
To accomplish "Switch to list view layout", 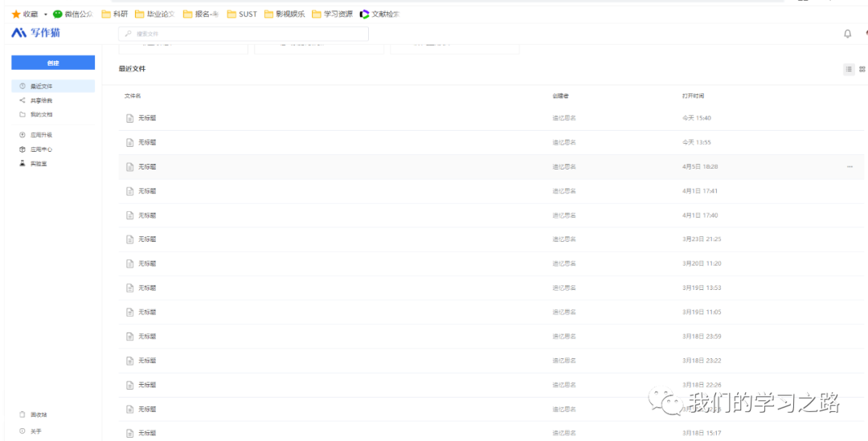I will (848, 69).
